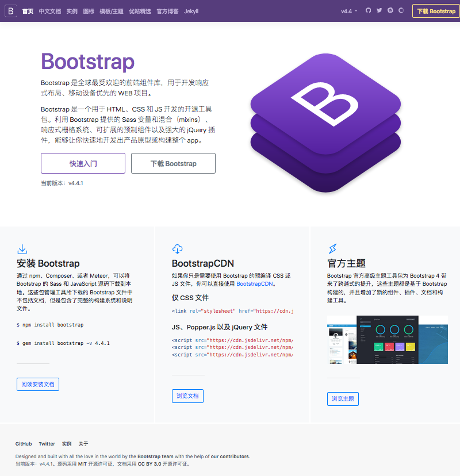
Task: Click the 仅 CSS 文件 subheading
Action: click(190, 298)
